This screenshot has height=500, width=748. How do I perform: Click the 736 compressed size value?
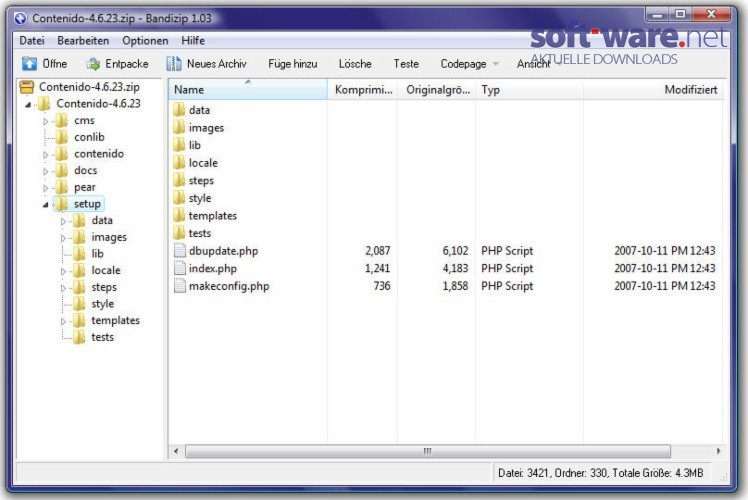click(382, 286)
